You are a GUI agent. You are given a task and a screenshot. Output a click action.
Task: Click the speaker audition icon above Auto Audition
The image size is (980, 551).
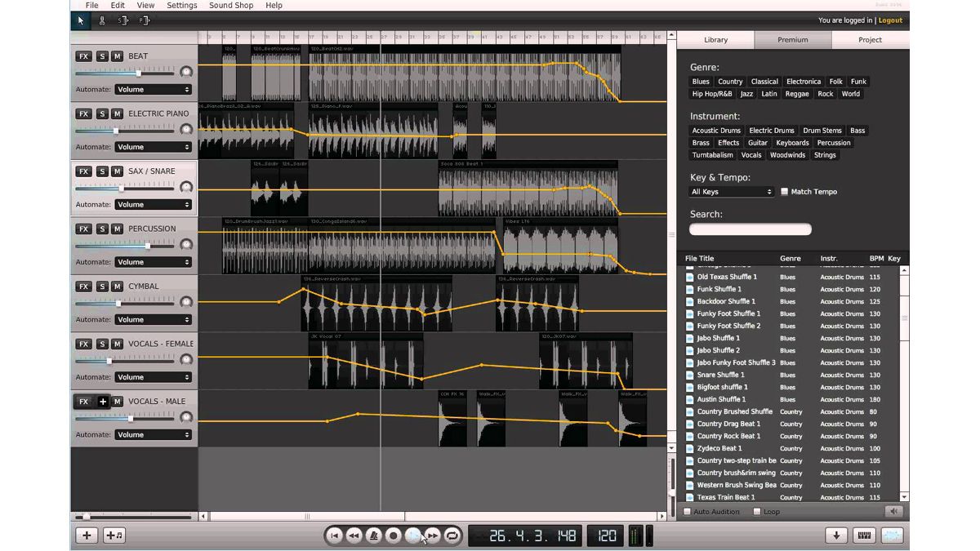pyautogui.click(x=893, y=511)
